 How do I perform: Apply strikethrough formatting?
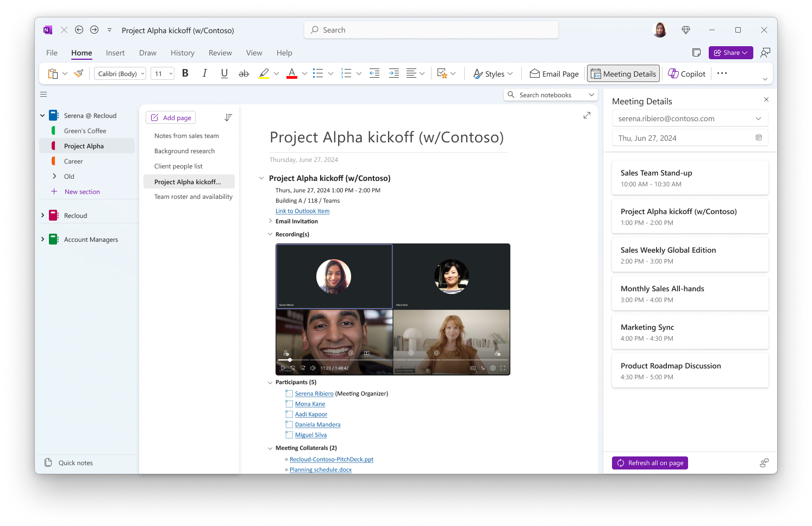click(243, 73)
